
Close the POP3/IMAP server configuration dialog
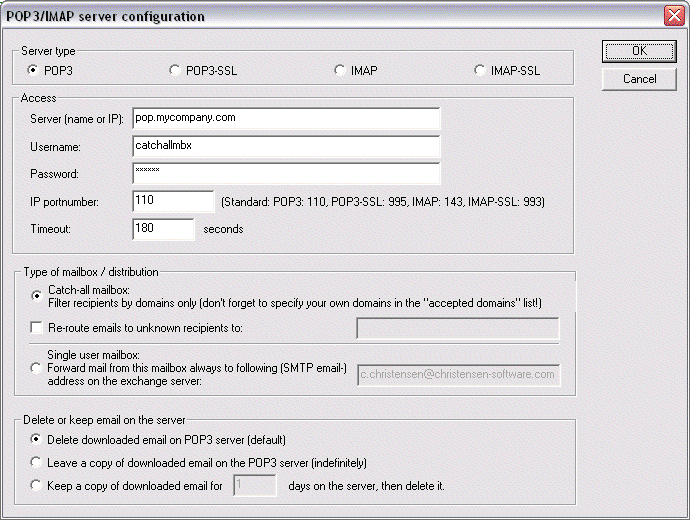pyautogui.click(x=674, y=16)
